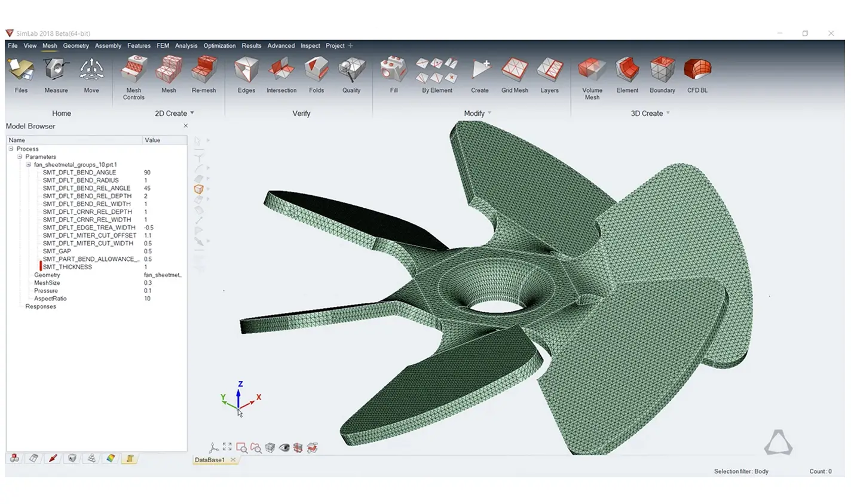Toggle fit-to-view icon in bottom view toolbar
The image size is (851, 504).
tap(227, 447)
